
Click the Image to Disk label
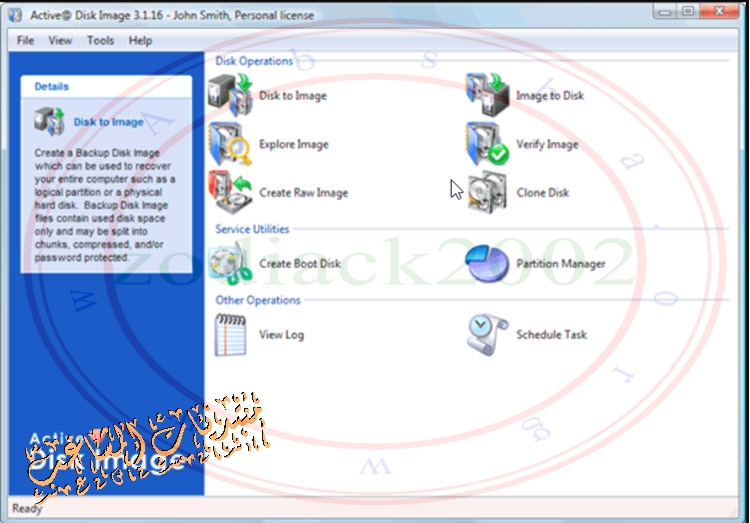click(x=550, y=95)
